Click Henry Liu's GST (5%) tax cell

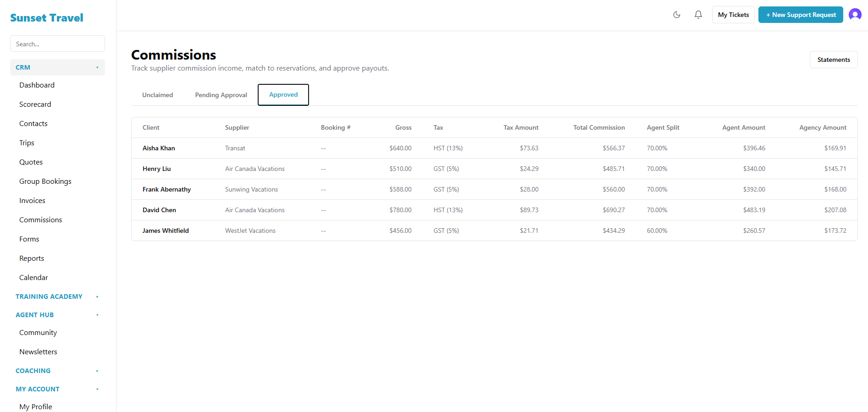pyautogui.click(x=446, y=169)
